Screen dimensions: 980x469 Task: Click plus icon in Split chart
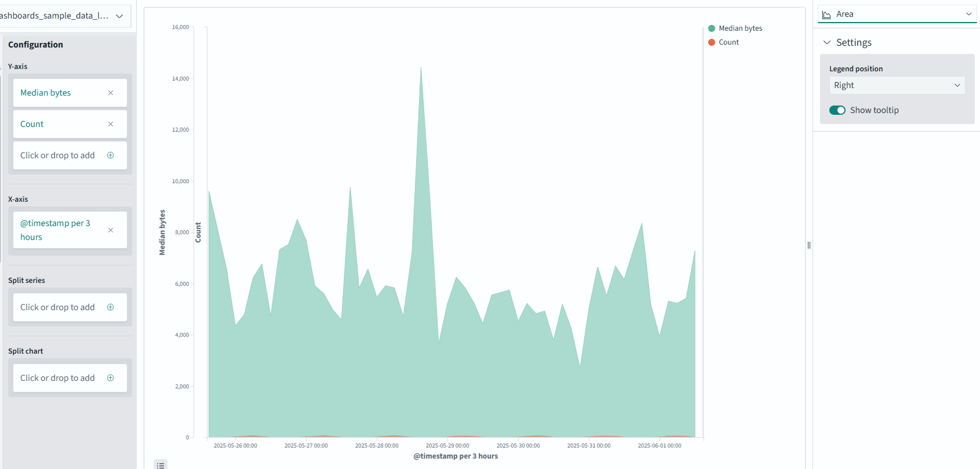tap(111, 378)
